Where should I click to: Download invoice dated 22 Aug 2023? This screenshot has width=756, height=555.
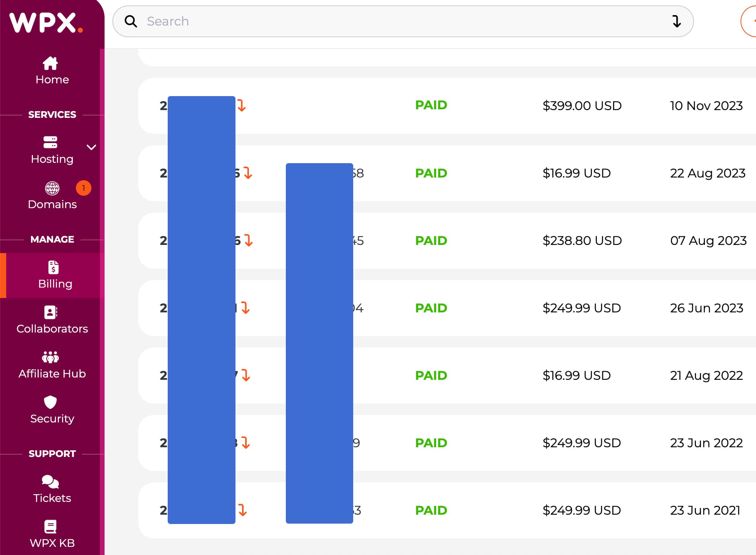[248, 173]
